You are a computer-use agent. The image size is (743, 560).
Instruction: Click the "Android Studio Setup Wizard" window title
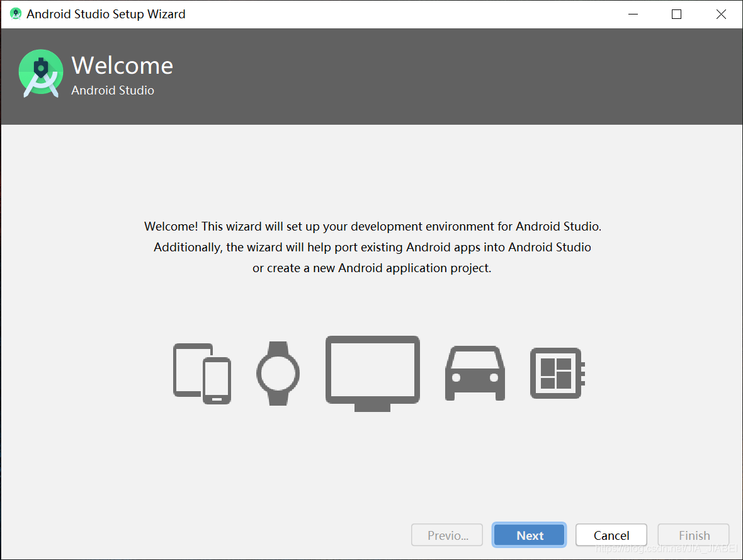point(106,14)
